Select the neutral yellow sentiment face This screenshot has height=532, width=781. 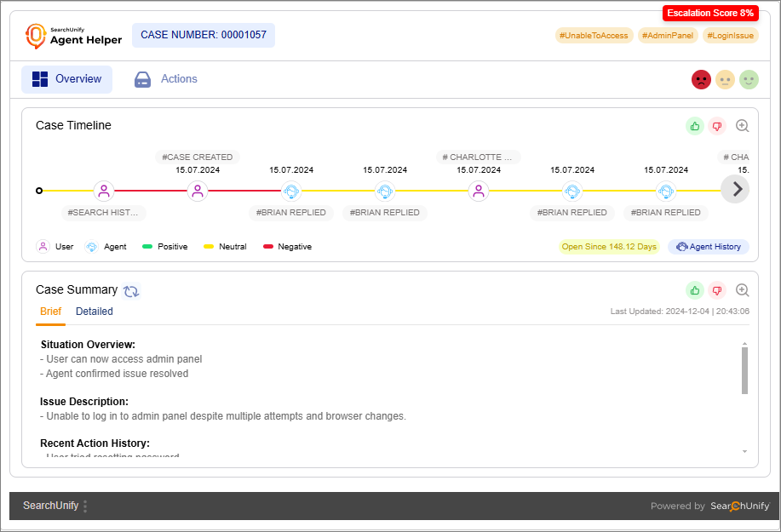[x=725, y=80]
